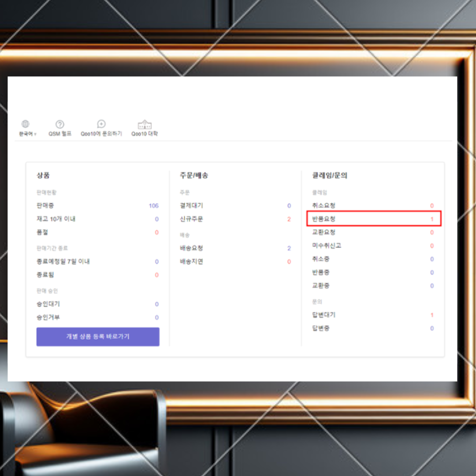Open the 승인대기 pending approval row
The image size is (476, 476).
98,304
